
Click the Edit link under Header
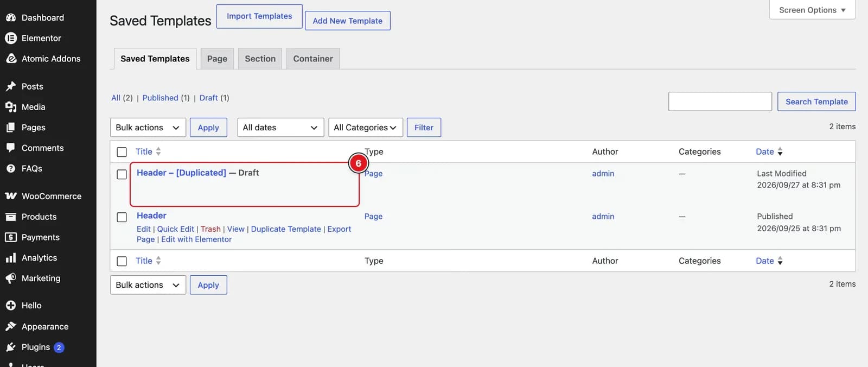144,229
